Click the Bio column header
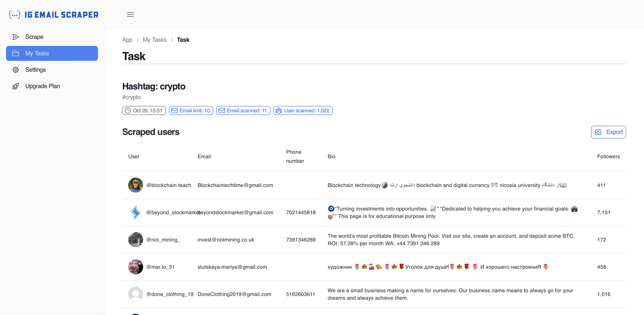Image resolution: width=644 pixels, height=315 pixels. 331,157
